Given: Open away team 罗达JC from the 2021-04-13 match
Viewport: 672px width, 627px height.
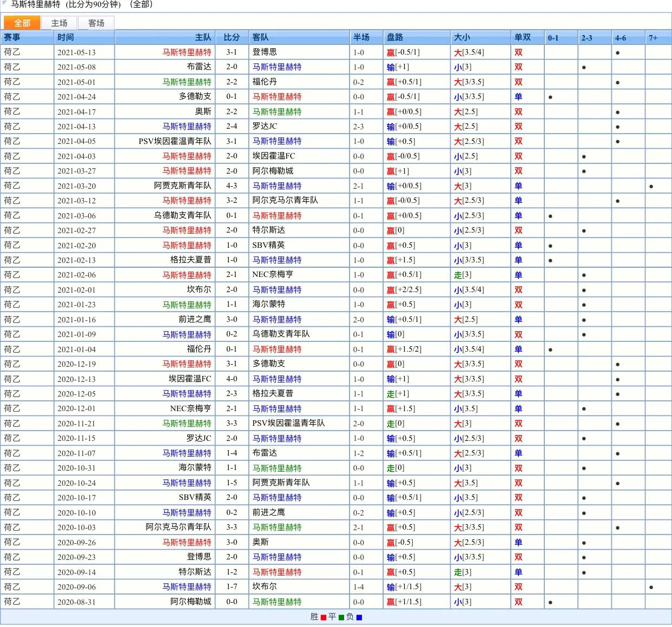Looking at the screenshot, I should coord(265,127).
